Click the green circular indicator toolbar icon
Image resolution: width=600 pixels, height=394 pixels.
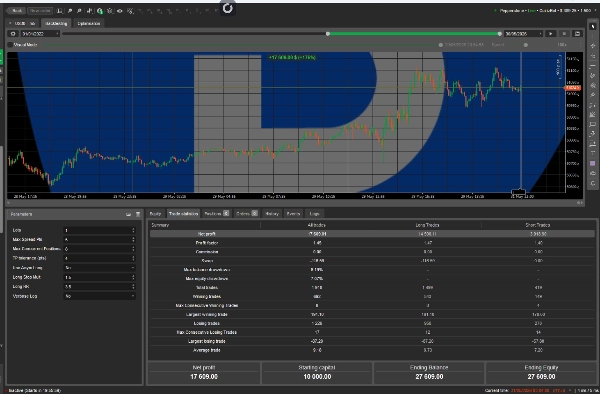pyautogui.click(x=100, y=11)
